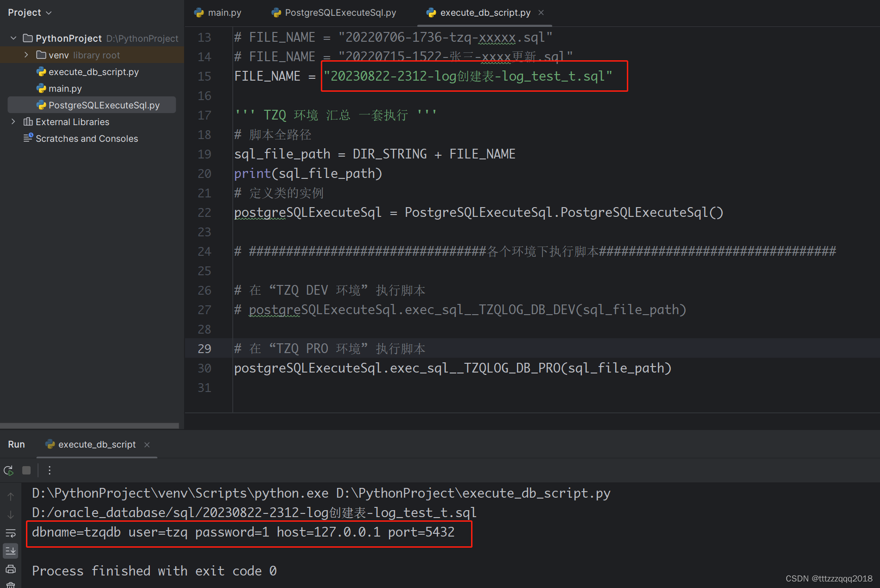Screen dimensions: 880x588
Task: Click the Python icon on main.py tab
Action: click(x=199, y=13)
